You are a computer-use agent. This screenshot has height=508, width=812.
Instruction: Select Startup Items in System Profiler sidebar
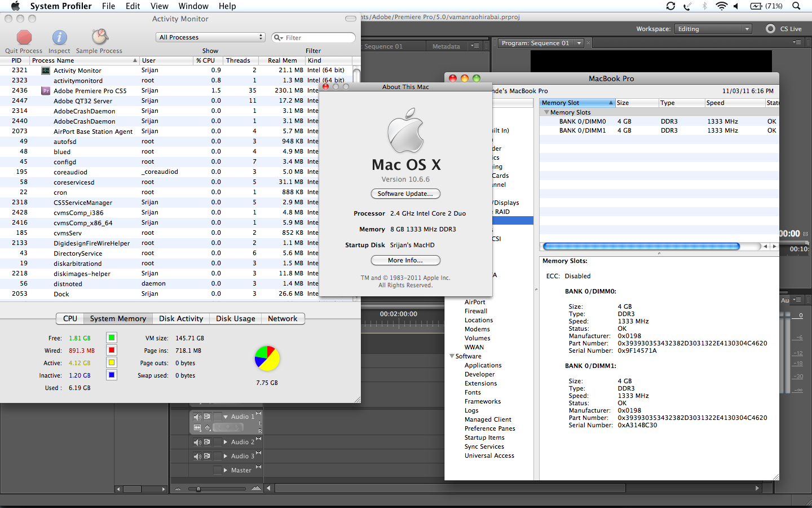pyautogui.click(x=484, y=437)
